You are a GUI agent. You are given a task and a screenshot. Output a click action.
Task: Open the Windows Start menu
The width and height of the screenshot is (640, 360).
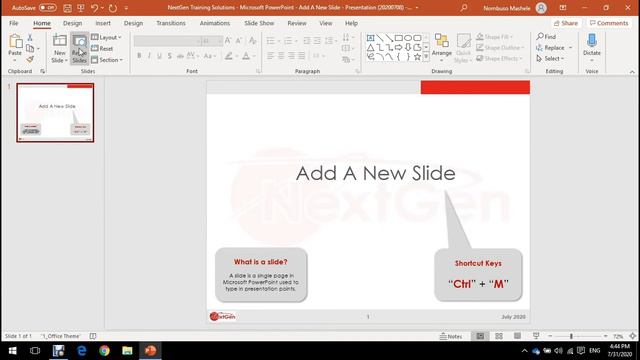[x=12, y=351]
